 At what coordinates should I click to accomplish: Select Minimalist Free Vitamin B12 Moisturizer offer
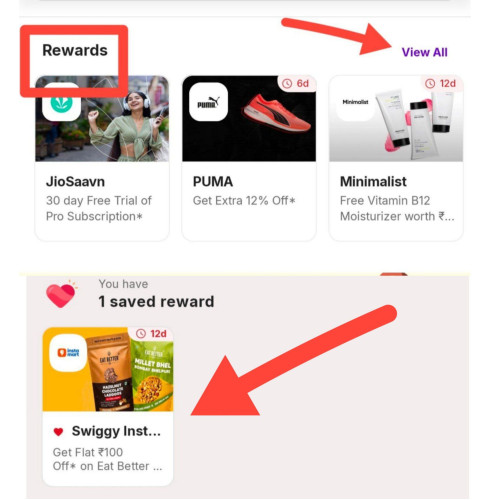397,208
